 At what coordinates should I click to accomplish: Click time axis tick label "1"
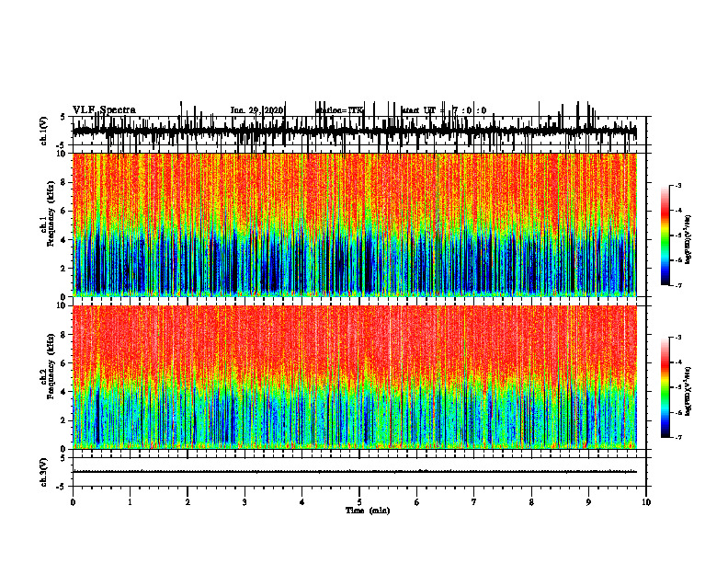(x=130, y=502)
